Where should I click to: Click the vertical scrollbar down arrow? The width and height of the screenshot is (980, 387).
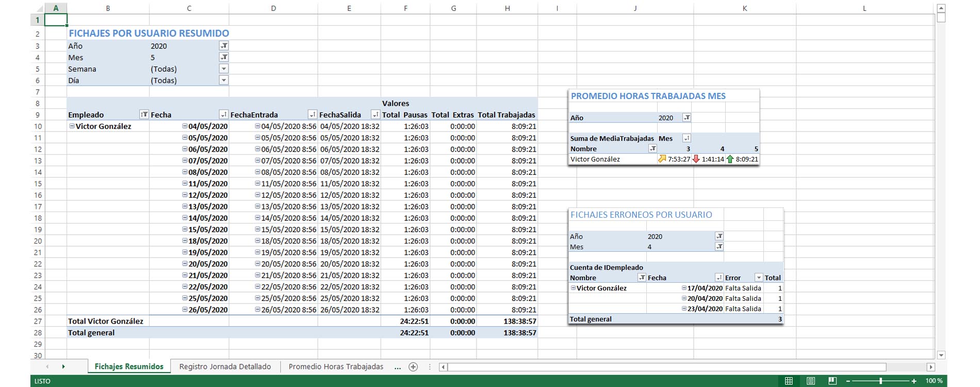(x=941, y=355)
